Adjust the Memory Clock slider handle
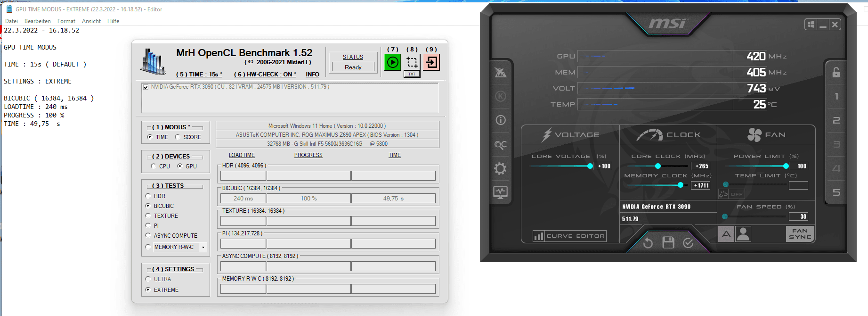Viewport: 868px width, 316px height. coord(681,185)
